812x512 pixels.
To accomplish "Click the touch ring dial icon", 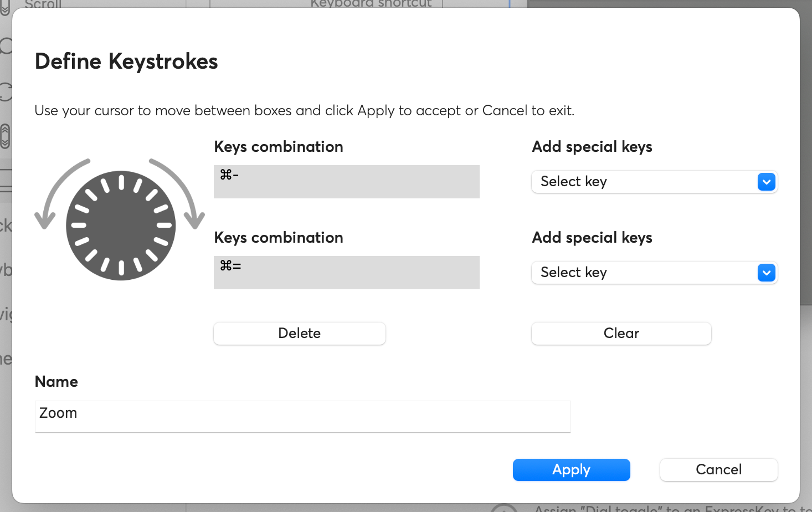I will (121, 226).
